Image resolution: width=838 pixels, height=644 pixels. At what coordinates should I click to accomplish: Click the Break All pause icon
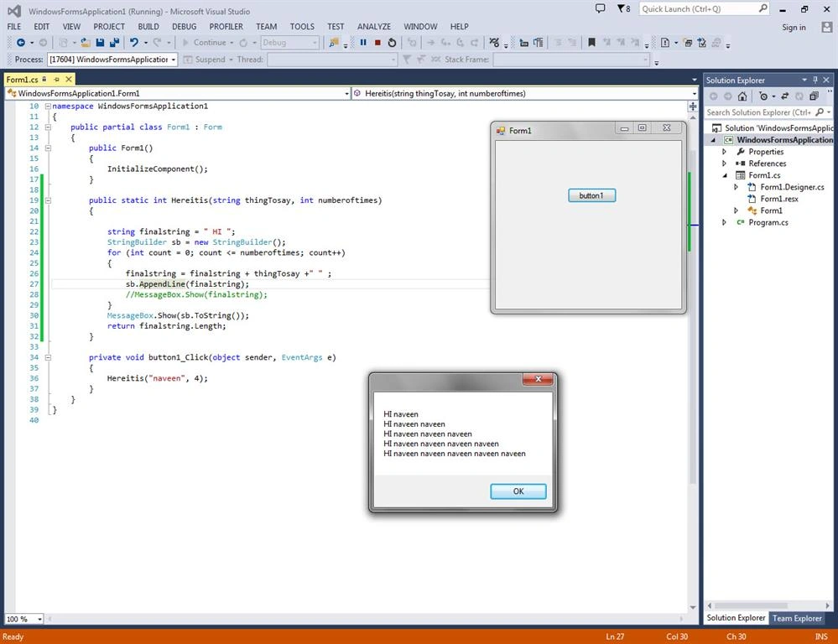[363, 43]
